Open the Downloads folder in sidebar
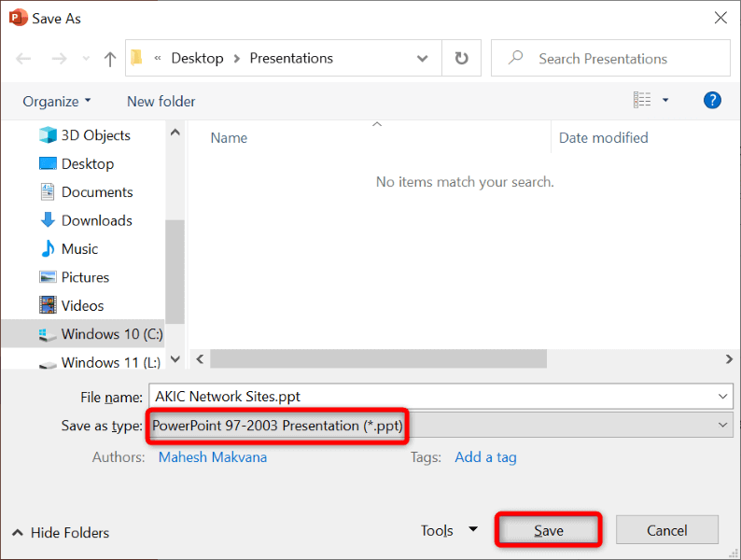741x560 pixels. [96, 220]
